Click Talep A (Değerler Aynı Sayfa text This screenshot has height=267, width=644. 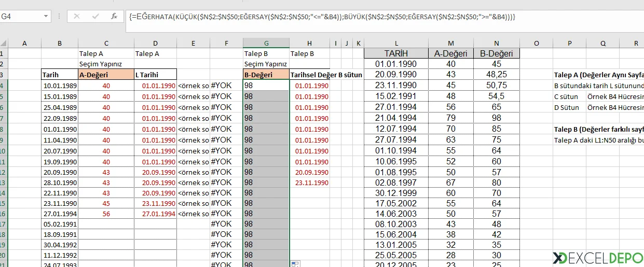point(599,75)
